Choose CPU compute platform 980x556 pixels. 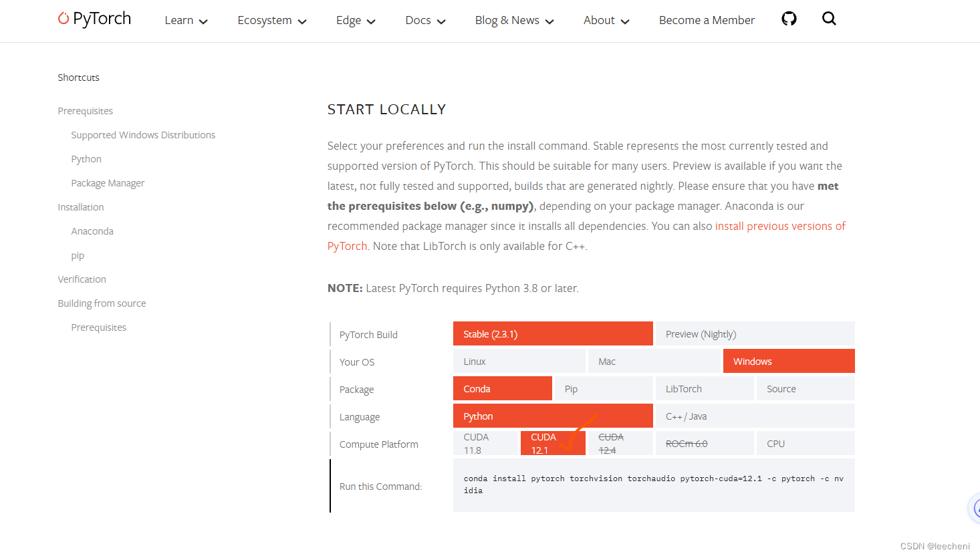point(806,443)
